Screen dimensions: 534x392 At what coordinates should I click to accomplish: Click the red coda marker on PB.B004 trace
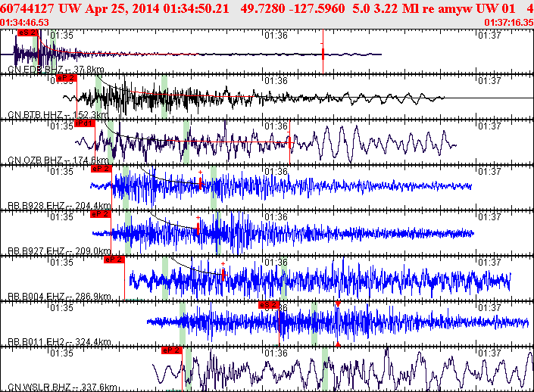[x=223, y=274]
